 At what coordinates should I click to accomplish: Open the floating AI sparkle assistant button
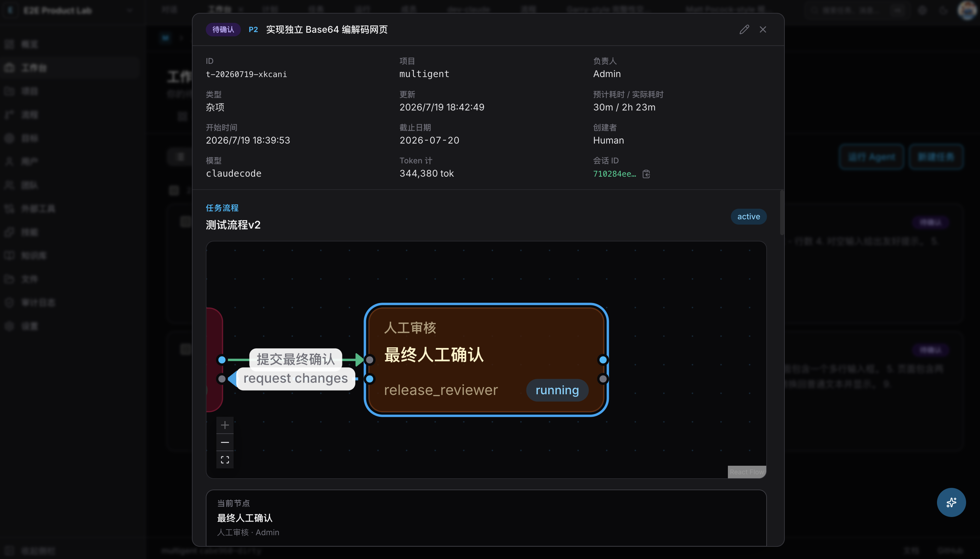951,502
